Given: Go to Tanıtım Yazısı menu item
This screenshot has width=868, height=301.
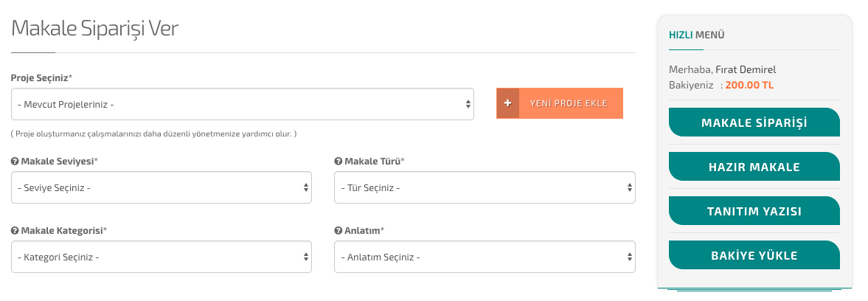Looking at the screenshot, I should coord(754,211).
